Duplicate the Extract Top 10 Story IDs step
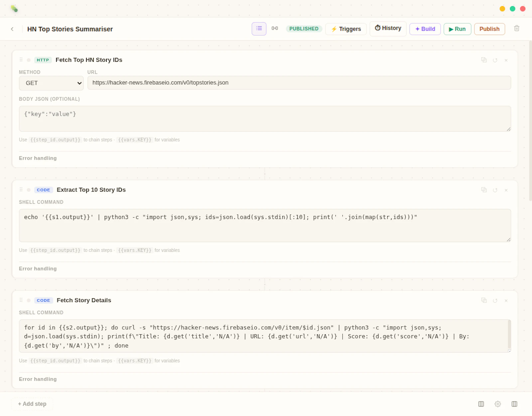This screenshot has width=532, height=416. point(484,190)
